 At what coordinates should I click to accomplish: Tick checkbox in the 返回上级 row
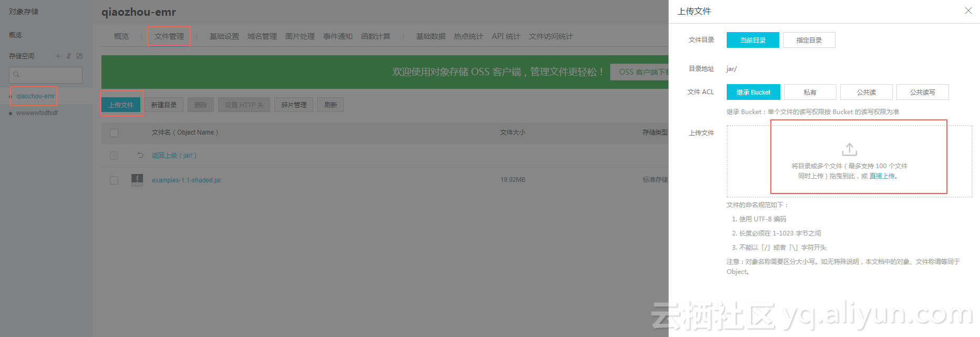point(114,156)
